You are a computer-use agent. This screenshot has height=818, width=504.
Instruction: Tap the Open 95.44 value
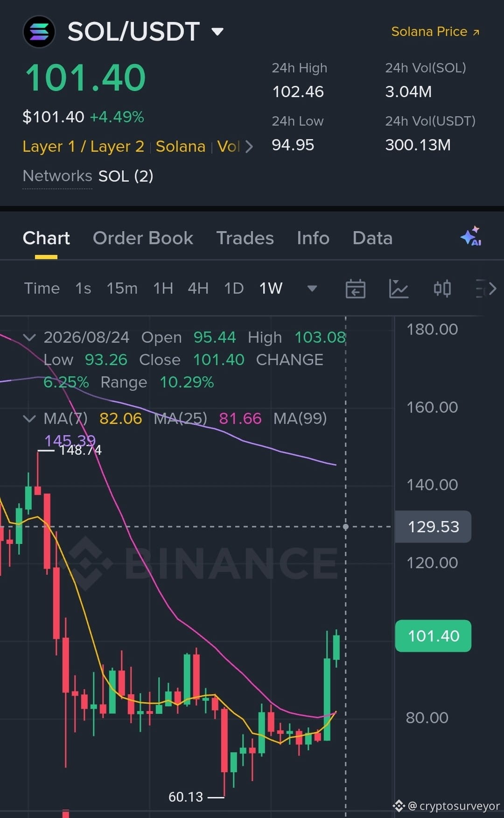point(215,338)
